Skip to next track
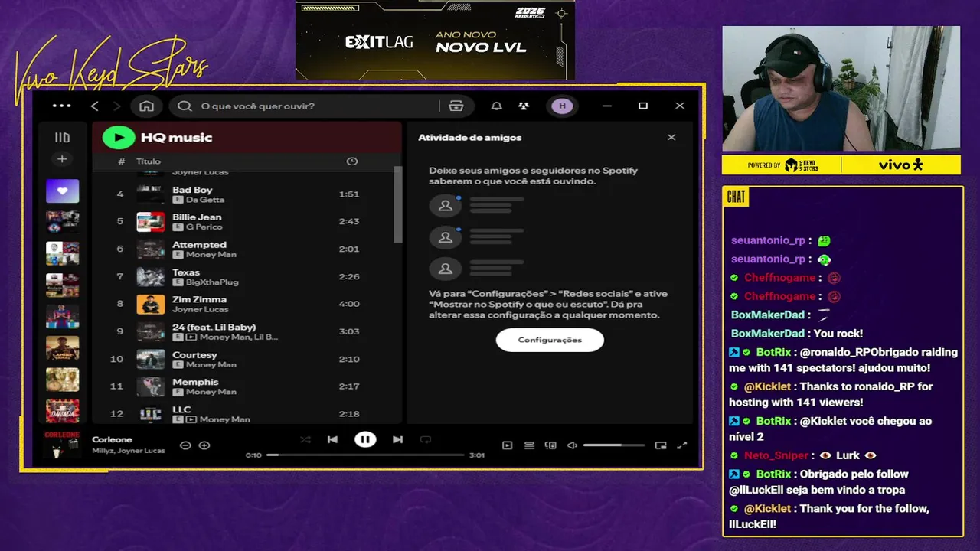This screenshot has height=551, width=980. [x=397, y=439]
